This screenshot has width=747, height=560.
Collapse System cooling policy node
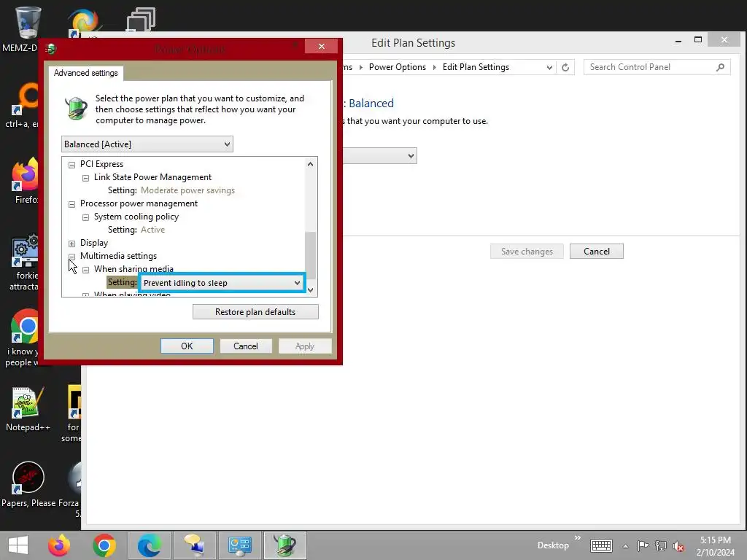coord(86,217)
